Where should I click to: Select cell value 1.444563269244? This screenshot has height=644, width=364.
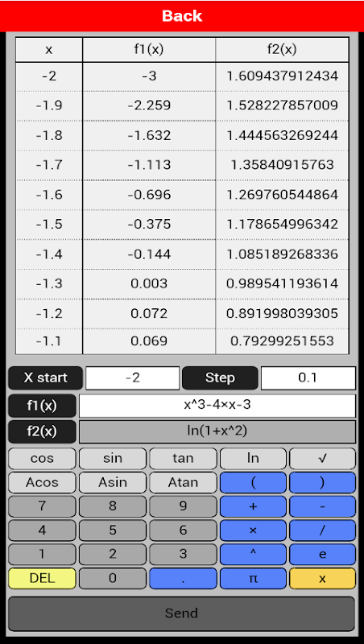(282, 135)
